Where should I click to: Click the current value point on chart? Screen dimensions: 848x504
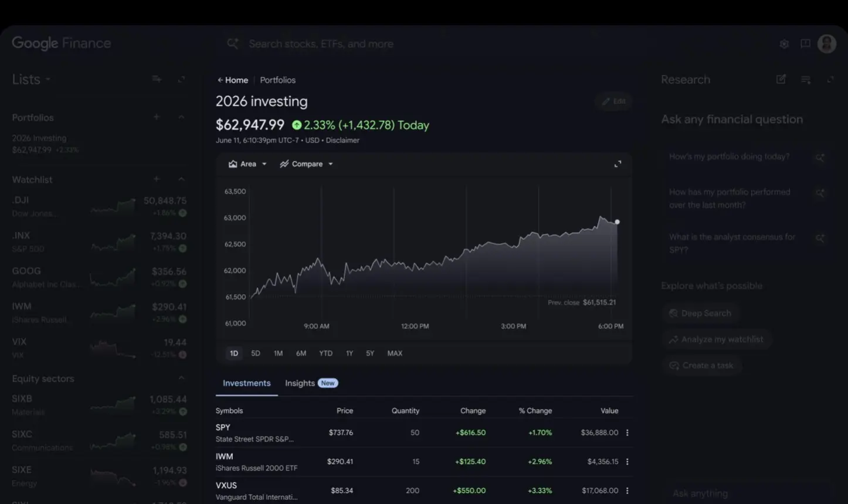pos(617,222)
